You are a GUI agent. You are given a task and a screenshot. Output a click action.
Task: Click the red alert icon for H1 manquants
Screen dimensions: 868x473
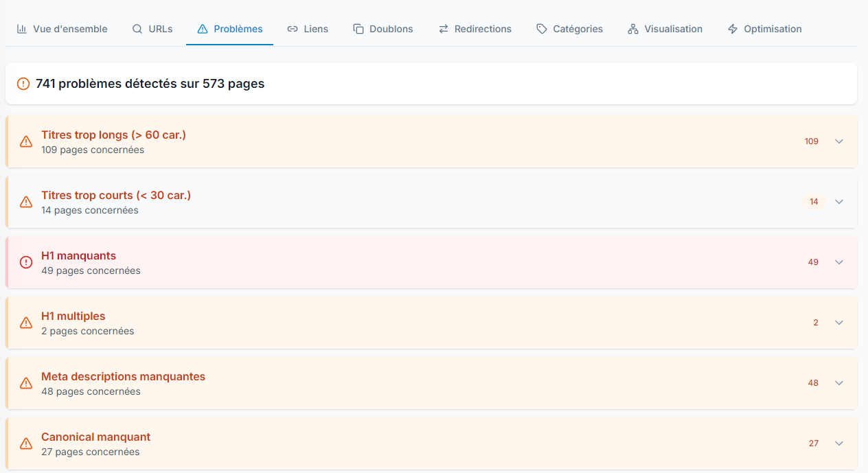point(26,262)
